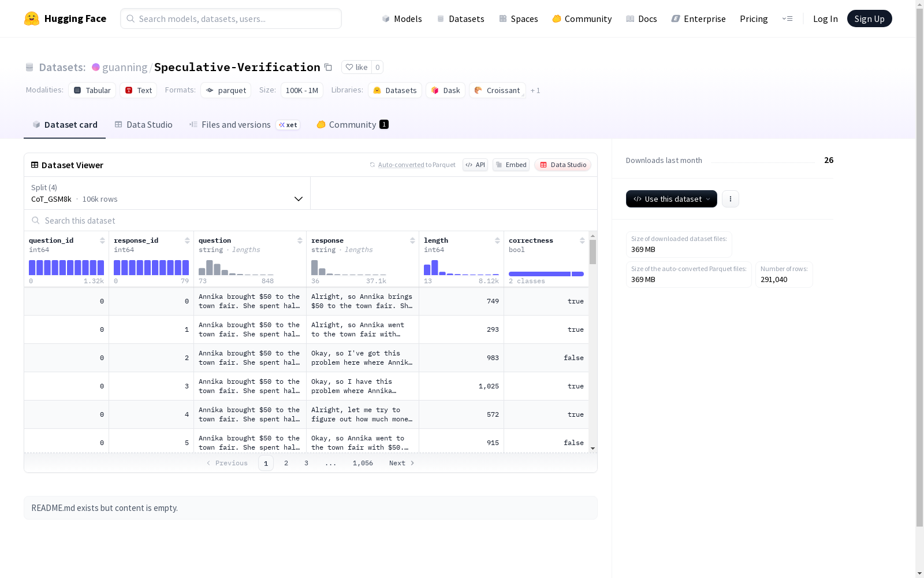924x578 pixels.
Task: Click the Tabular modality tag
Action: 92,90
